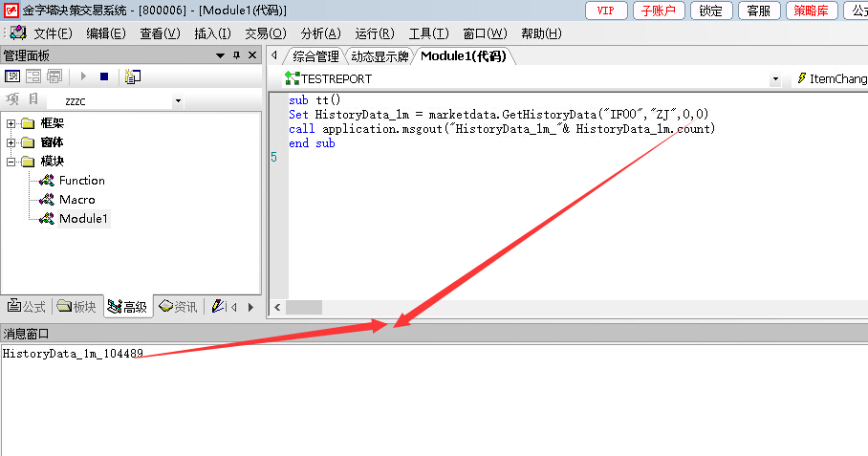Click the Run play button in panel toolbar

83,76
